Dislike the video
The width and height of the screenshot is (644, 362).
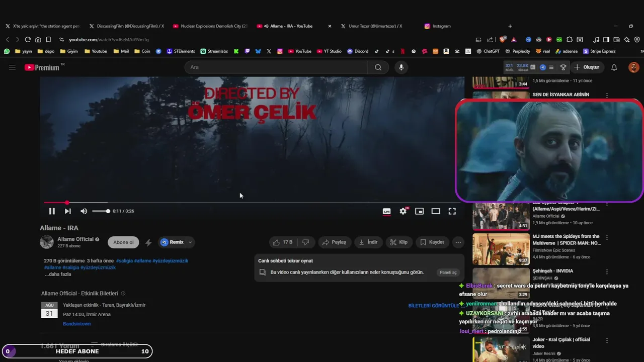[x=305, y=242]
